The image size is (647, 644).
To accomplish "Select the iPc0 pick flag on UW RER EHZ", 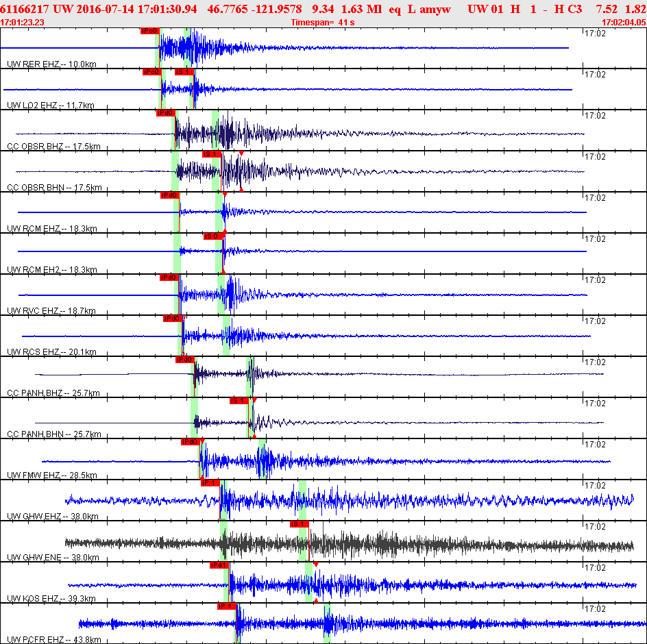I will [149, 31].
